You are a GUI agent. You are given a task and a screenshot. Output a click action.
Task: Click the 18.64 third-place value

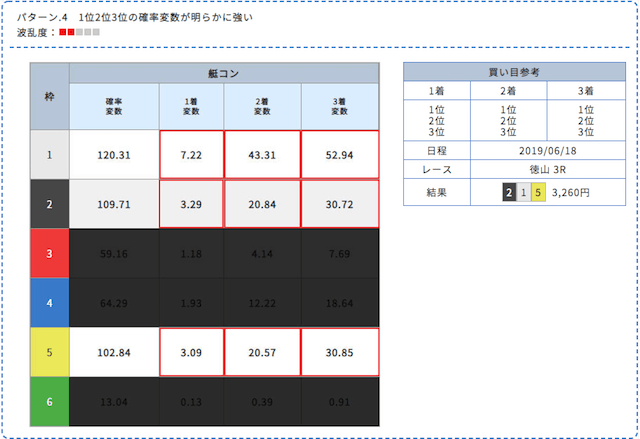click(340, 303)
